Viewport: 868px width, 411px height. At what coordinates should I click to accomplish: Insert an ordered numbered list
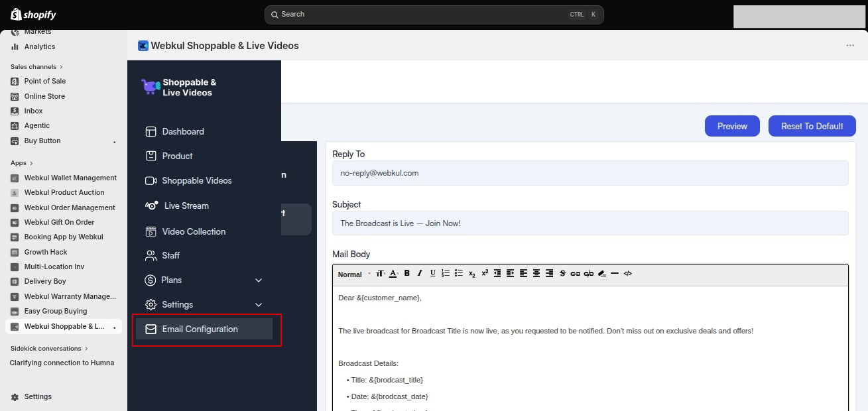(x=446, y=273)
